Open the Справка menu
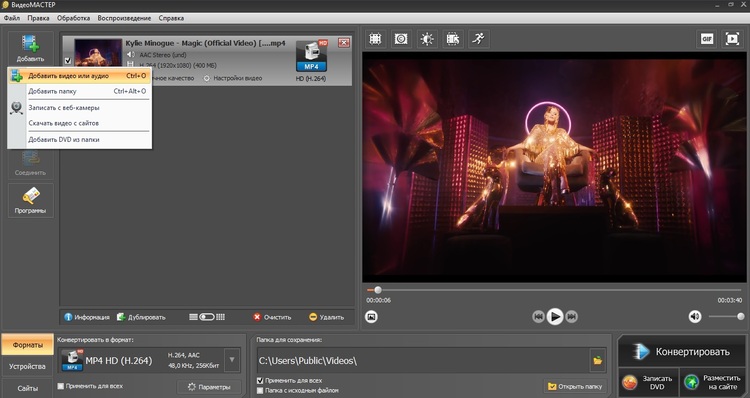This screenshot has height=398, width=750. tap(171, 18)
